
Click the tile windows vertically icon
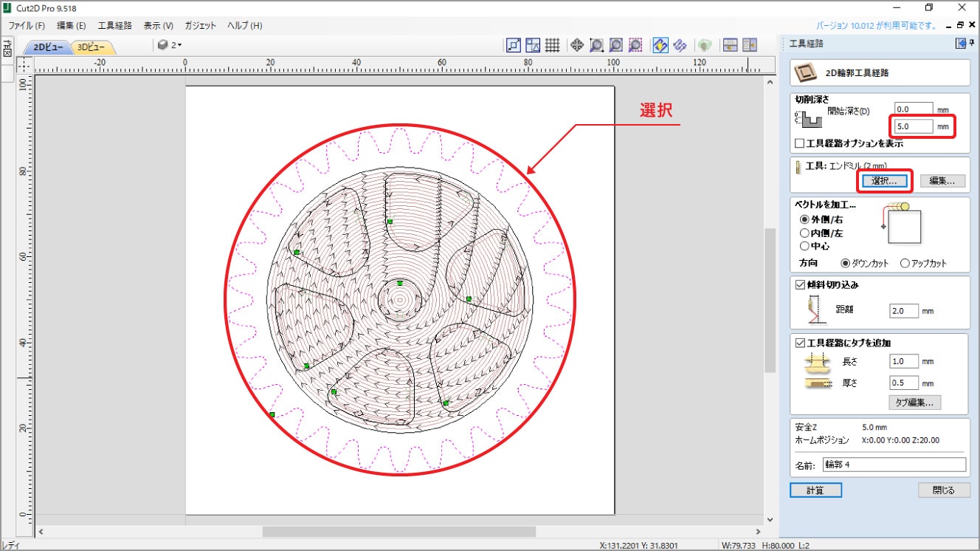[x=750, y=45]
